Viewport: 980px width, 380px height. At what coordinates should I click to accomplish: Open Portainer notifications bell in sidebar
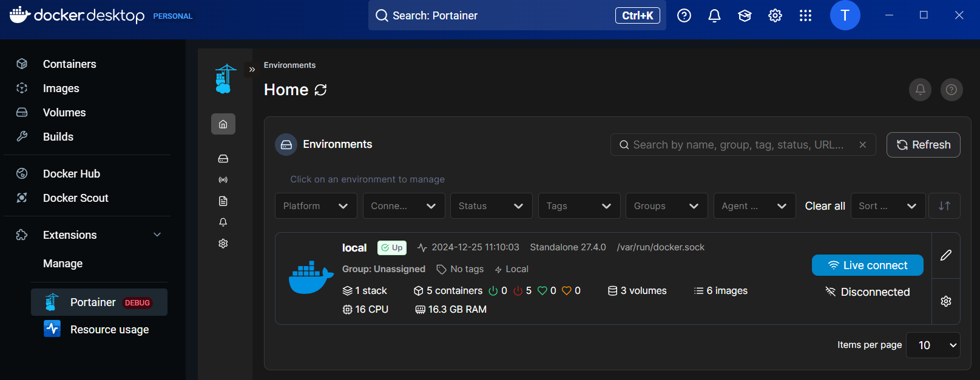click(223, 222)
